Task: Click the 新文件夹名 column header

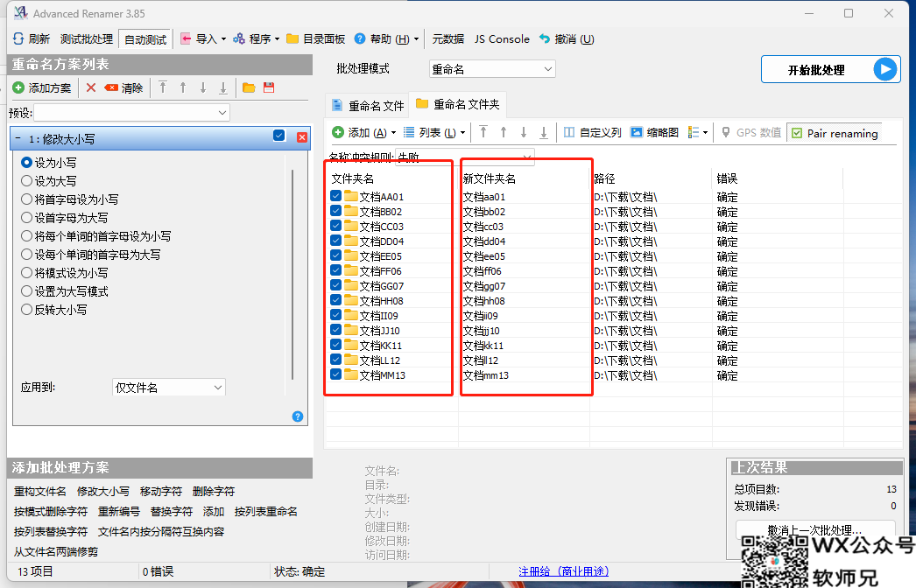Action: coord(490,178)
